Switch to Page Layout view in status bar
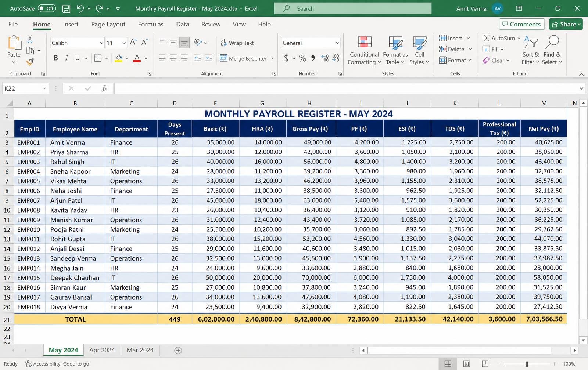Viewport: 588px width, 370px height. tap(467, 364)
